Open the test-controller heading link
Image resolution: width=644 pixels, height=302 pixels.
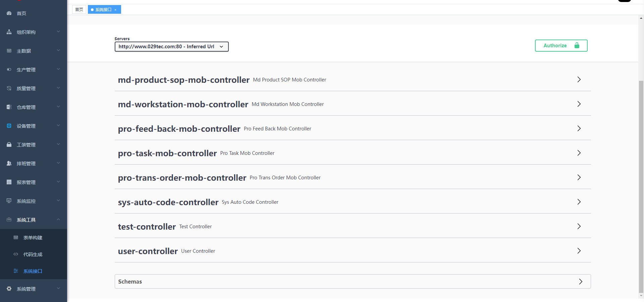tap(147, 227)
